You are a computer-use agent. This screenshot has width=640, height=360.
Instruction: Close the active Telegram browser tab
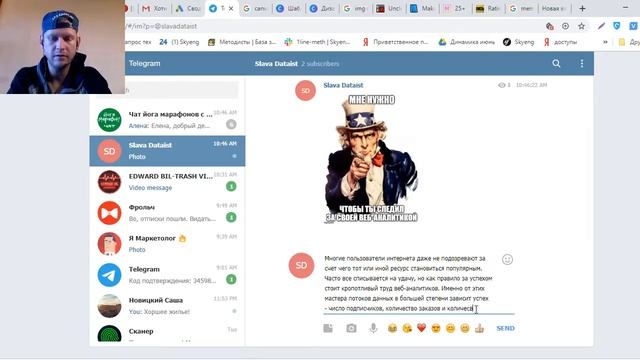coord(231,8)
